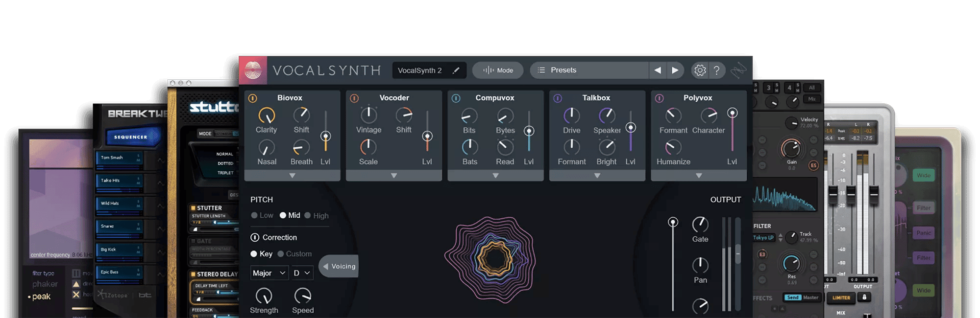Screen dimensions: 980x318
Task: Select the Big Kick track in BreakTweaker
Action: [x=119, y=250]
